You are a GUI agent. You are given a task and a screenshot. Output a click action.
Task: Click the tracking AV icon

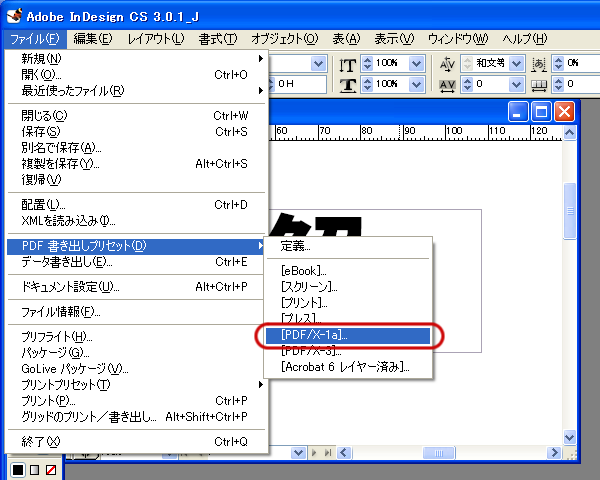[447, 86]
